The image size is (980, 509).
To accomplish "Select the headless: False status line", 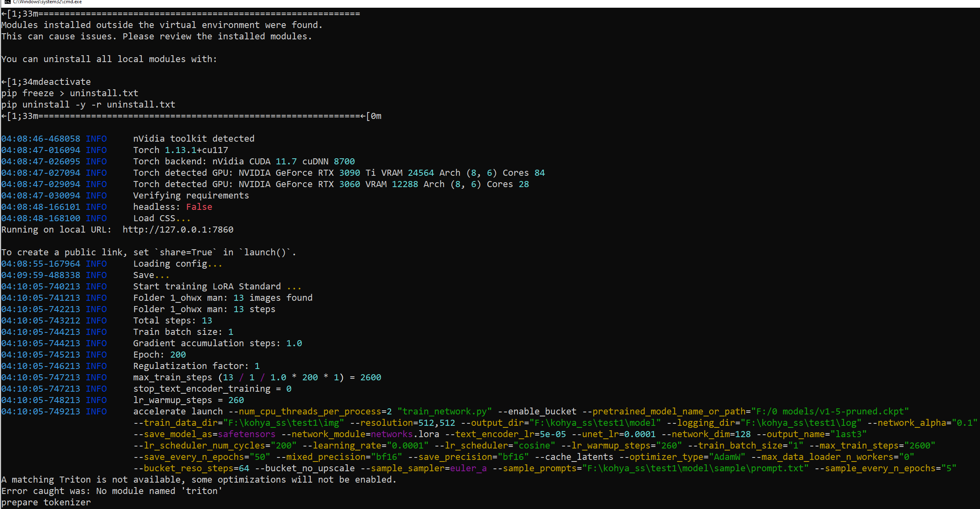I will click(x=173, y=207).
